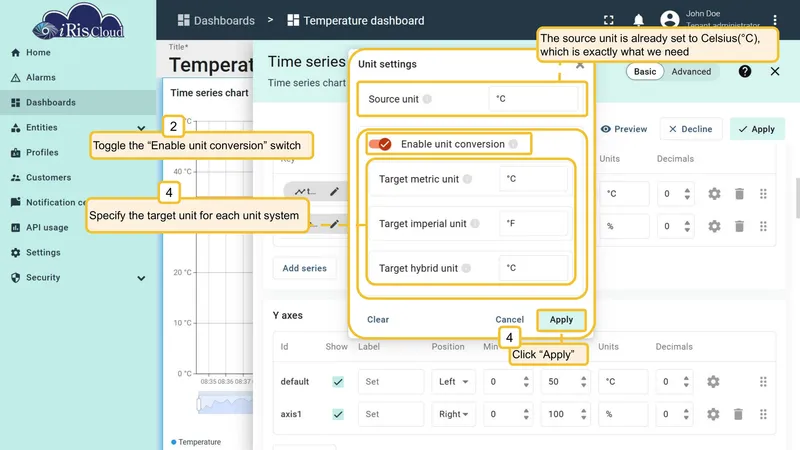This screenshot has width=800, height=450.
Task: Open settings gear for axis1
Action: (713, 414)
